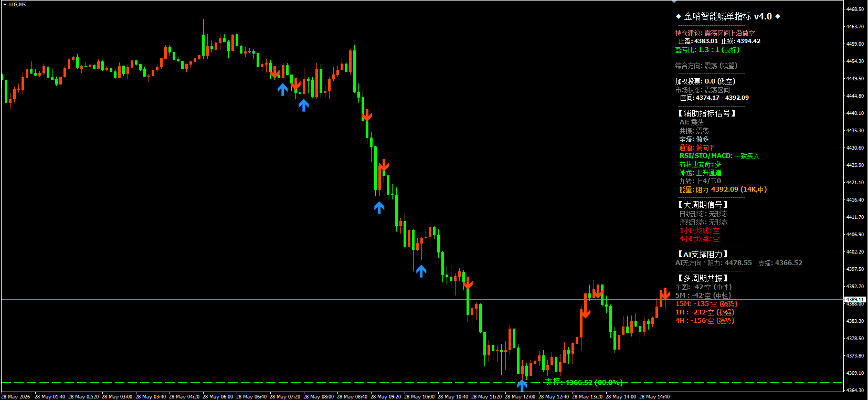
Task: Click the 28 May 14:40 time axis label
Action: click(x=654, y=397)
